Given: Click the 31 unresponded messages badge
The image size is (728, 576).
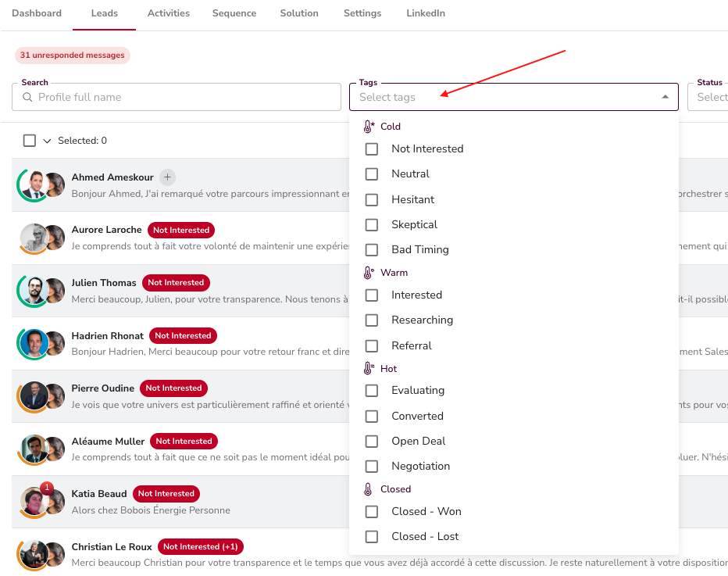Looking at the screenshot, I should [x=72, y=55].
